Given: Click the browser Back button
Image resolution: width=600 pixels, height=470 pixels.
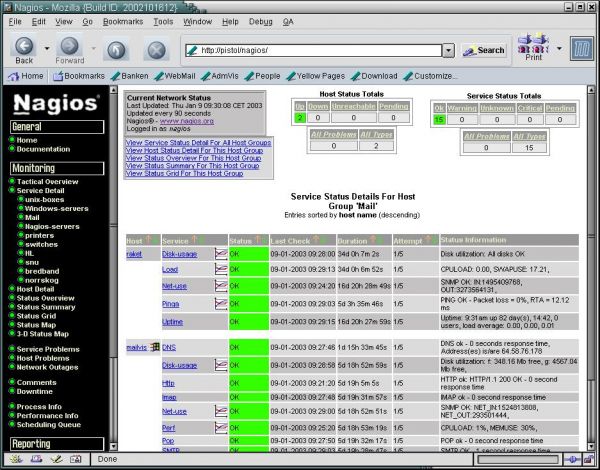Looking at the screenshot, I should [24, 49].
